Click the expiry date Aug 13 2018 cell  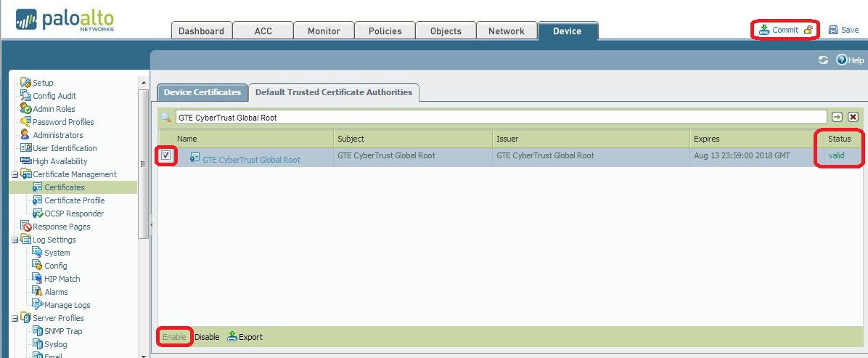[742, 155]
